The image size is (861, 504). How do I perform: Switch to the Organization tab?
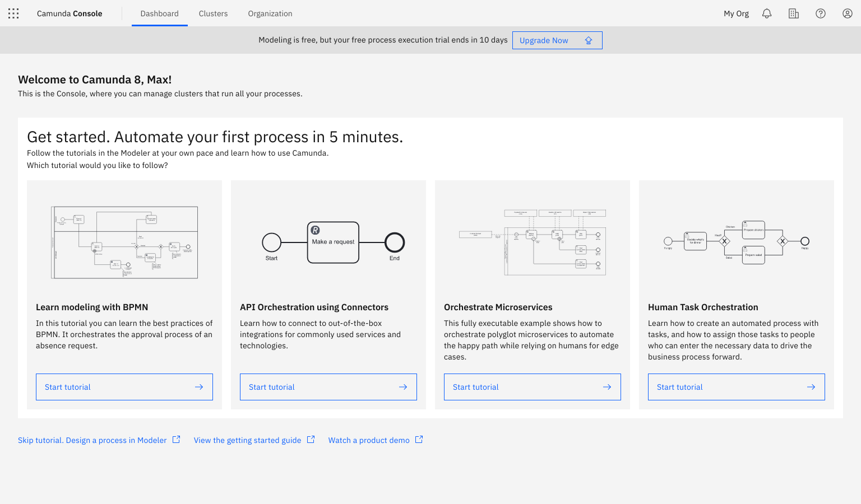pyautogui.click(x=270, y=13)
